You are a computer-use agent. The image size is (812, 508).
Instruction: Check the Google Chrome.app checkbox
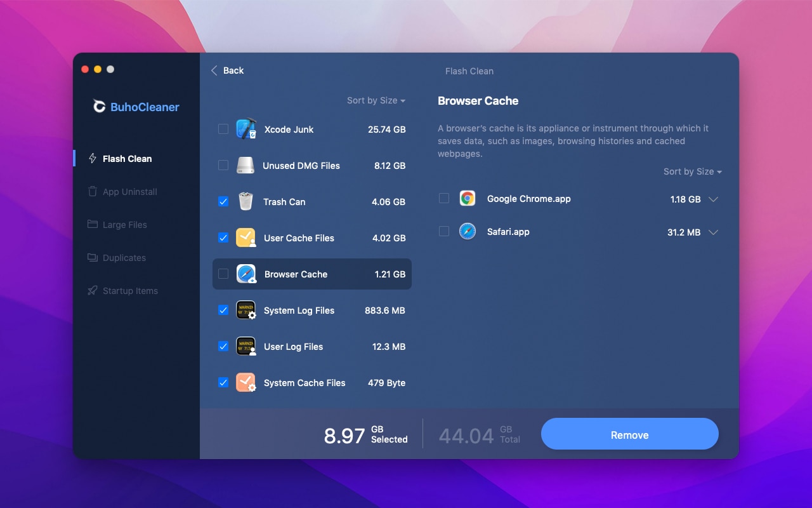[444, 199]
